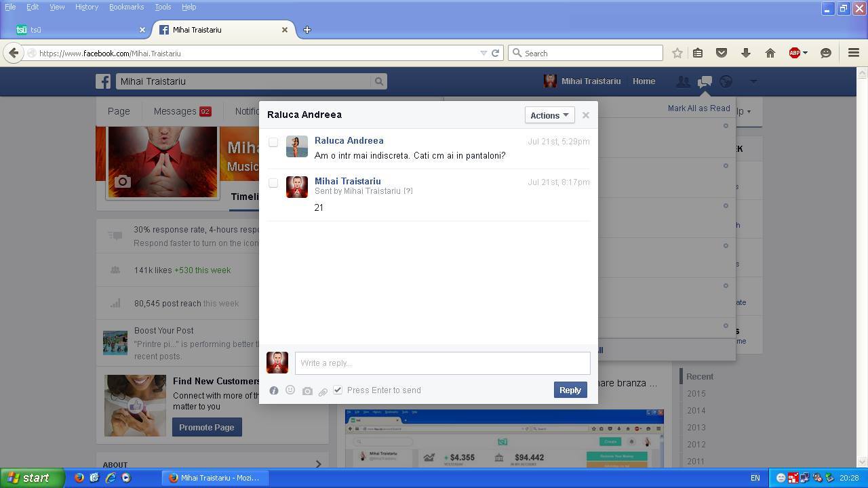Click Mihai Traistariu sender name in conversation
This screenshot has height=488, width=868.
point(348,181)
